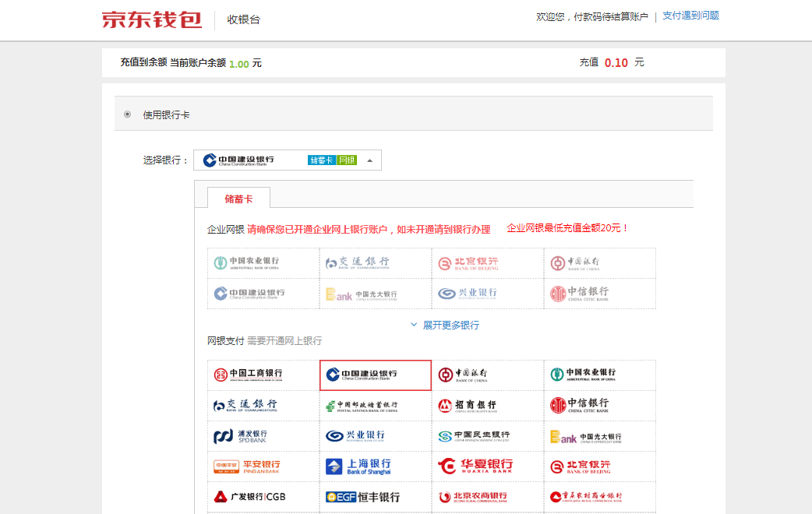Select 中国工商银行 under 网银支付
The image size is (812, 514).
(263, 375)
